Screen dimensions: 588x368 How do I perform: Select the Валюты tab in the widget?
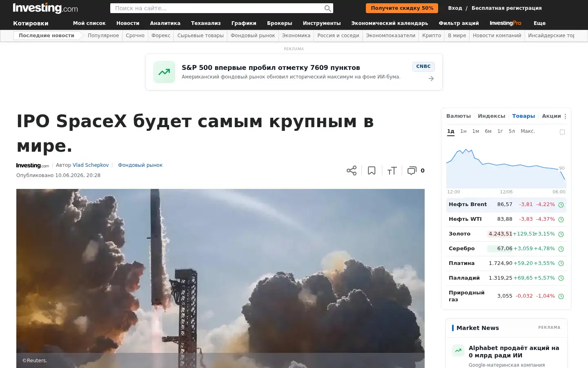coord(459,116)
